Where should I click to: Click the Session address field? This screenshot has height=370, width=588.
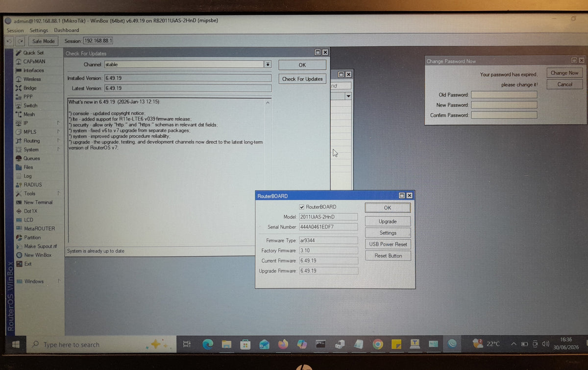tap(98, 41)
